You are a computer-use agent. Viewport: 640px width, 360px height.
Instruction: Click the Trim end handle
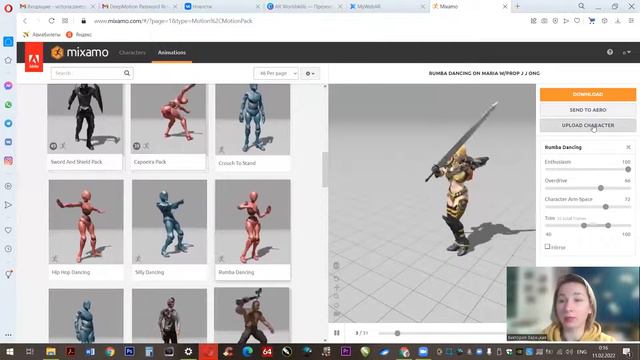[608, 225]
